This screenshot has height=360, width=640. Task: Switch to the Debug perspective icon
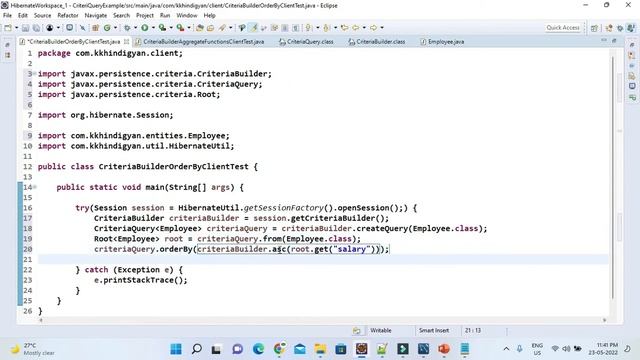tap(620, 28)
